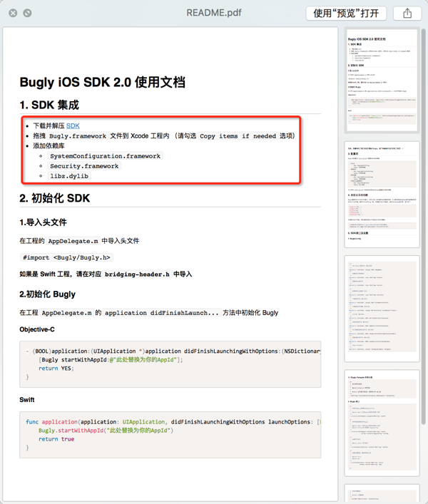Click the "- (BOOL)application:" code line
428x504 pixels.
(x=173, y=351)
